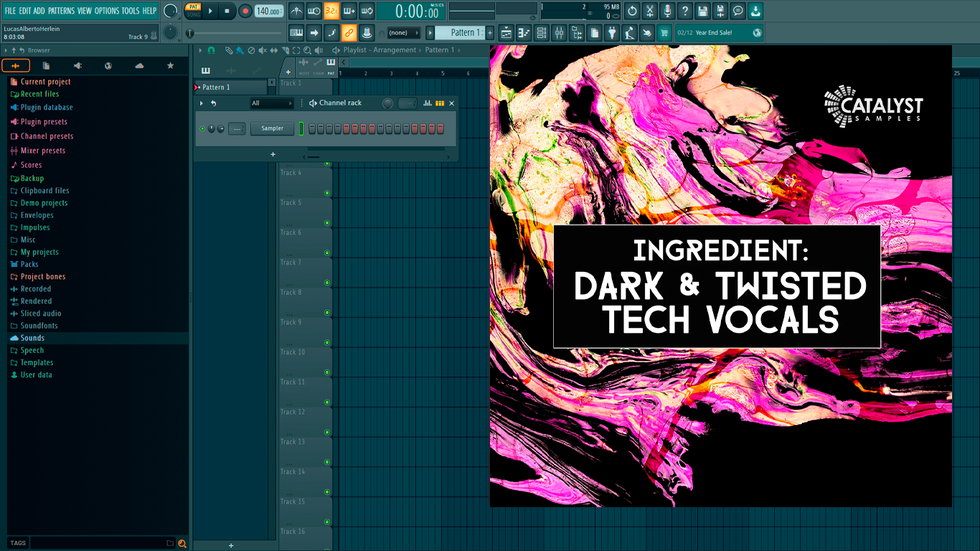The height and width of the screenshot is (551, 980).
Task: Open the Pattern 1 selector dropdown
Action: pos(459,32)
